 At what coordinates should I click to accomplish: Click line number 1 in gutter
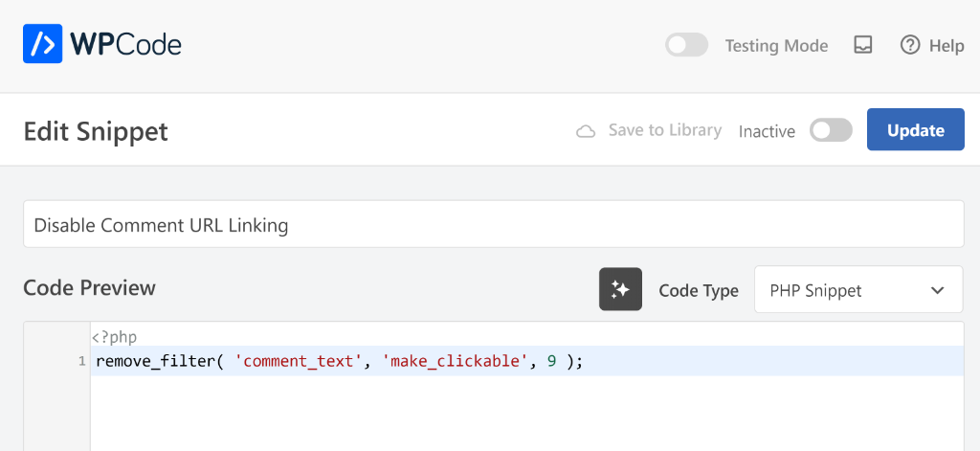(x=81, y=362)
